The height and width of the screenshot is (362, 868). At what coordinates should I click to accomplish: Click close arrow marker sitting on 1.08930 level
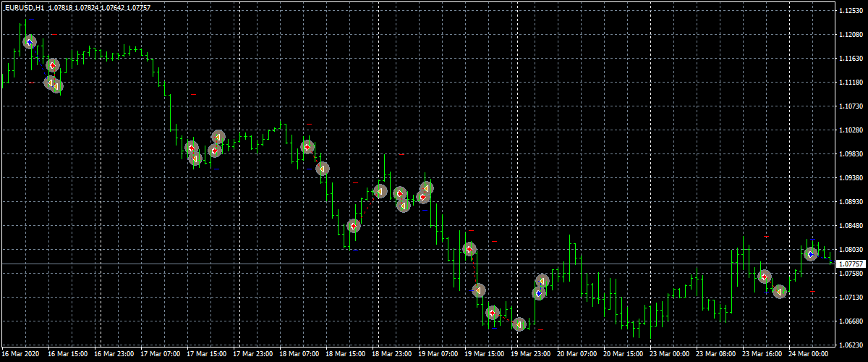click(404, 206)
